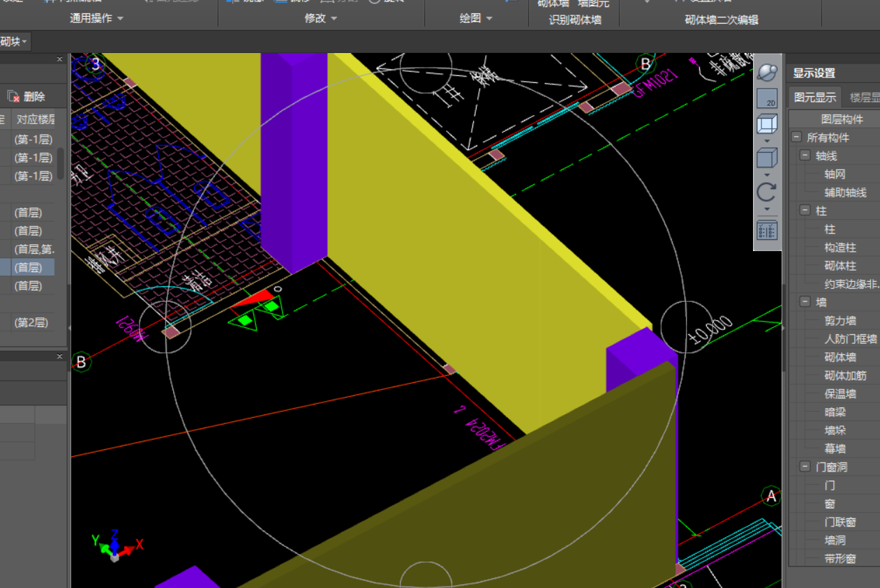Open dropdown arrow under wireframe cube
The width and height of the screenshot is (880, 588).
click(x=767, y=141)
